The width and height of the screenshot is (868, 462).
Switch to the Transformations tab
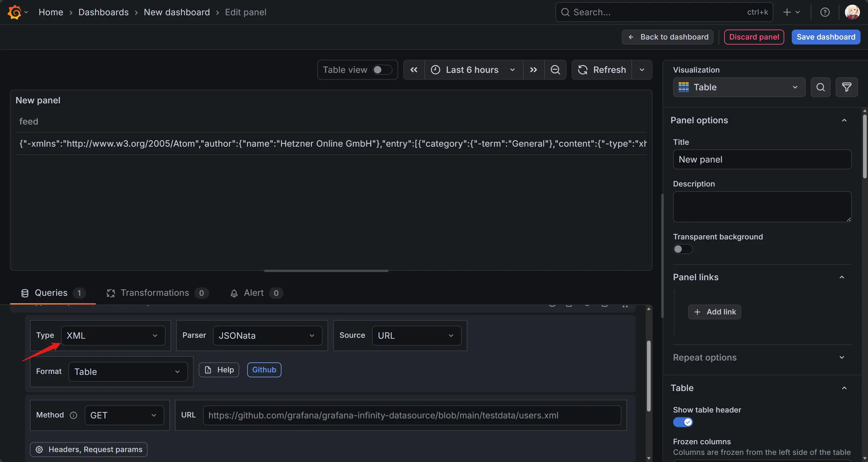[x=155, y=293]
